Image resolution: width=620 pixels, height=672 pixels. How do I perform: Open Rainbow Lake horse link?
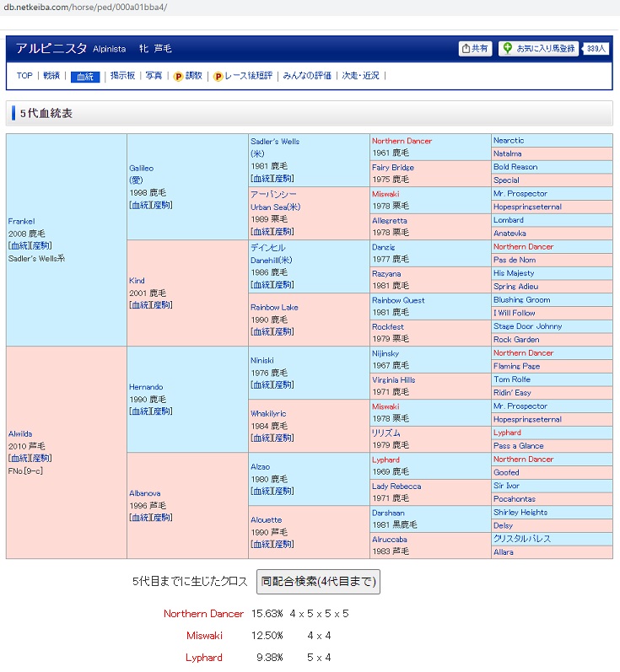[x=274, y=307]
